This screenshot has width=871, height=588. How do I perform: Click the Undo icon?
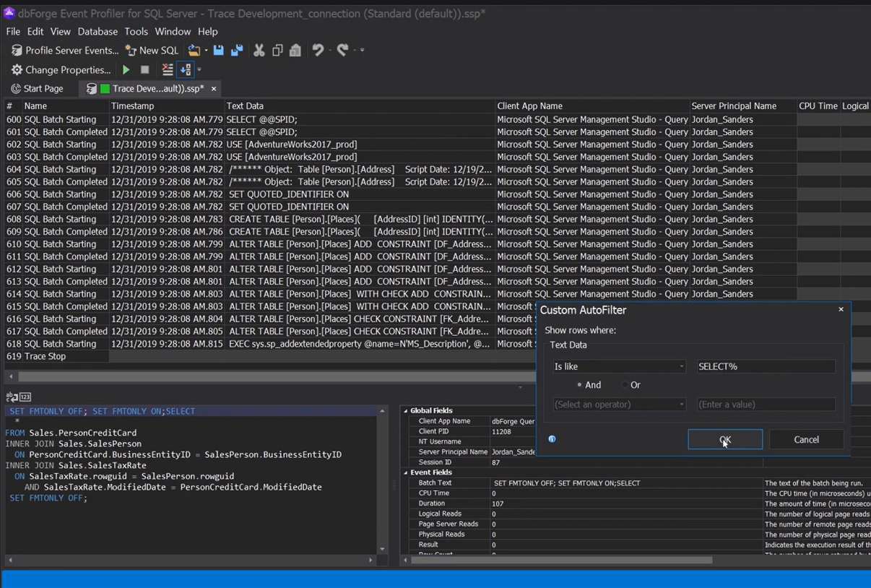click(x=317, y=50)
